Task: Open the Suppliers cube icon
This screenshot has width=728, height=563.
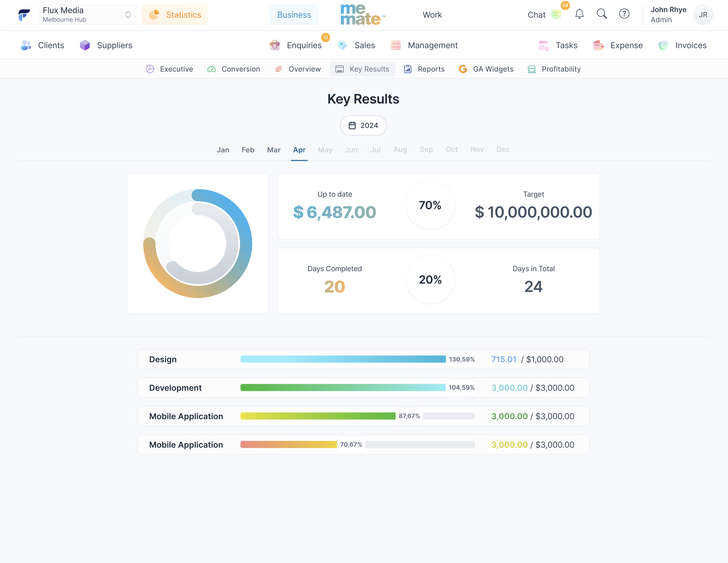Action: click(x=85, y=45)
